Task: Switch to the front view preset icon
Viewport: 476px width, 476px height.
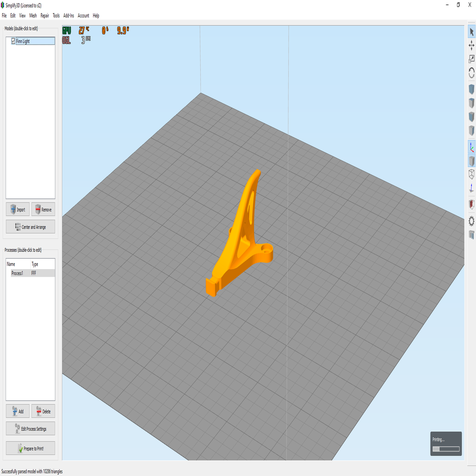Action: tap(471, 117)
